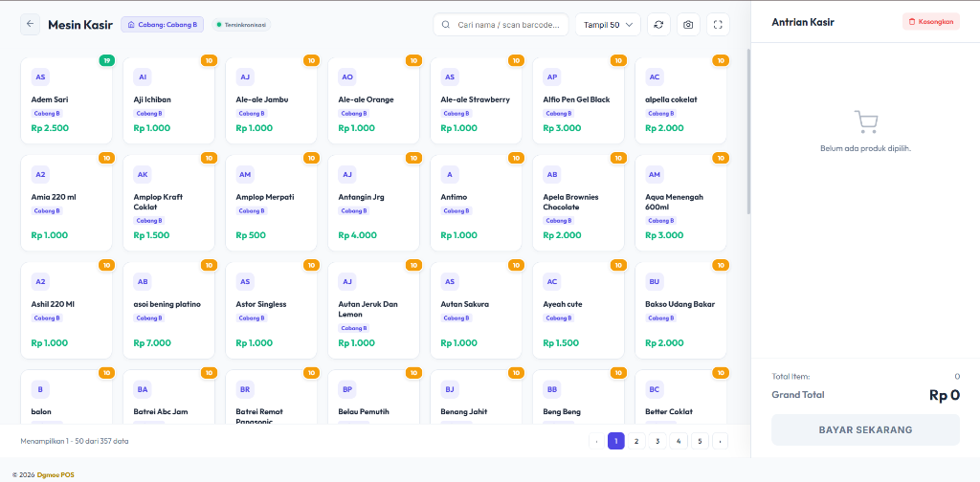Click the empty cart icon
This screenshot has height=482, width=980.
[865, 122]
